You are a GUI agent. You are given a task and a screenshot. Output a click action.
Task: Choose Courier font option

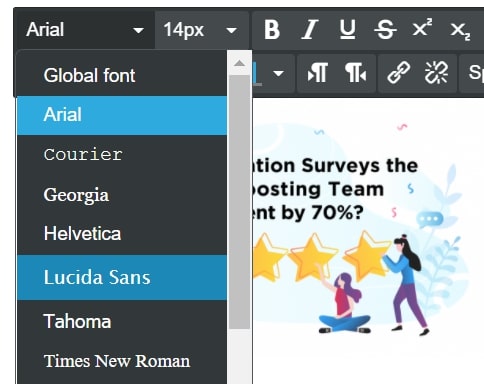point(122,155)
